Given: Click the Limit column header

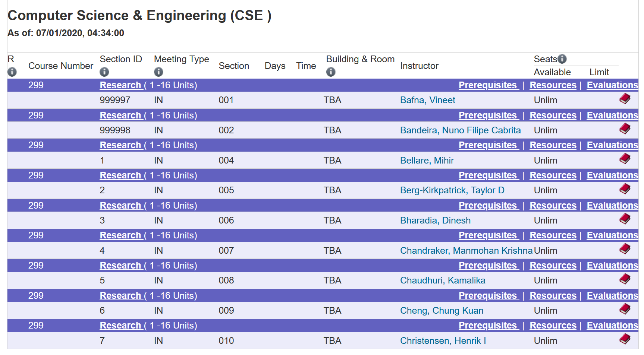Looking at the screenshot, I should (x=599, y=72).
